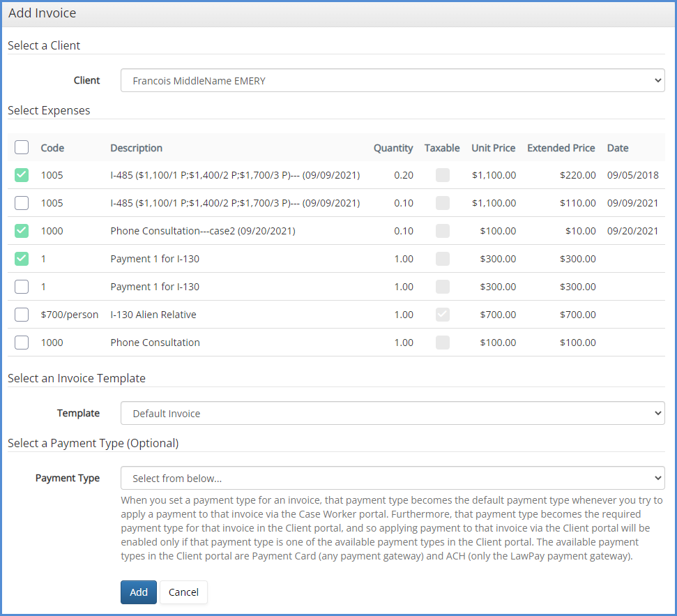Expand the Template dropdown showing Default Invoice
This screenshot has width=677, height=616.
393,414
